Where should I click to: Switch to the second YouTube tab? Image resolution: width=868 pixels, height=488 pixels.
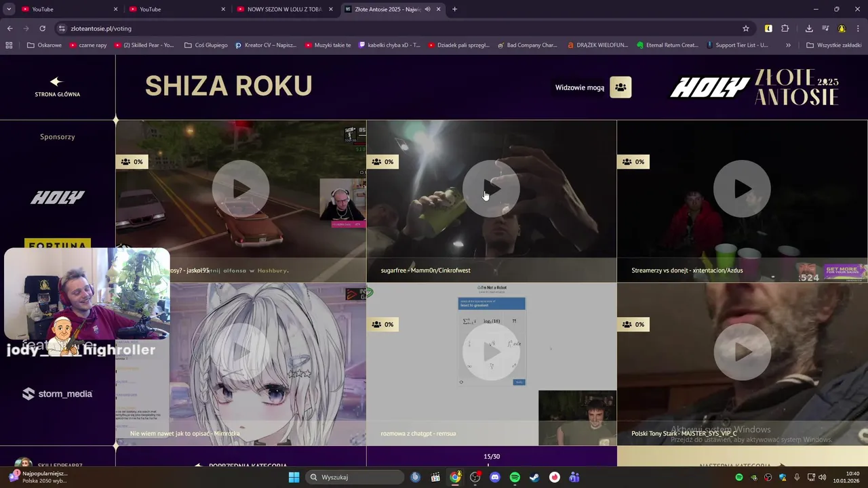pos(177,9)
